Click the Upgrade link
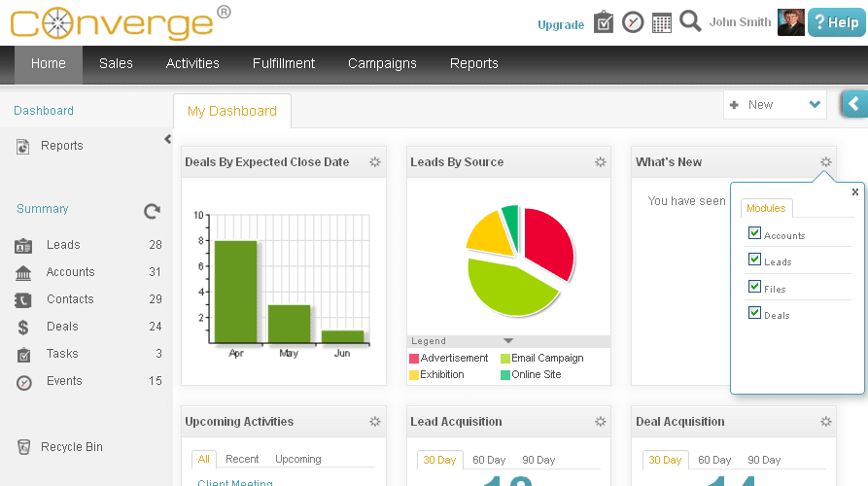Image resolution: width=868 pixels, height=486 pixels. click(561, 25)
